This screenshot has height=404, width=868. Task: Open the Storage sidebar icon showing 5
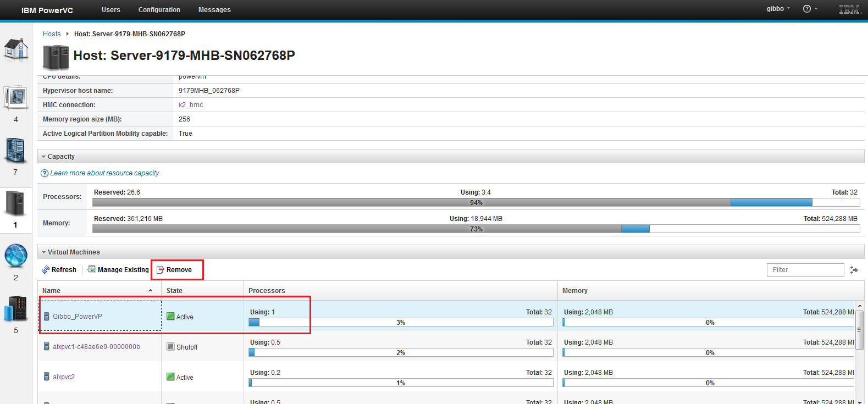click(15, 309)
